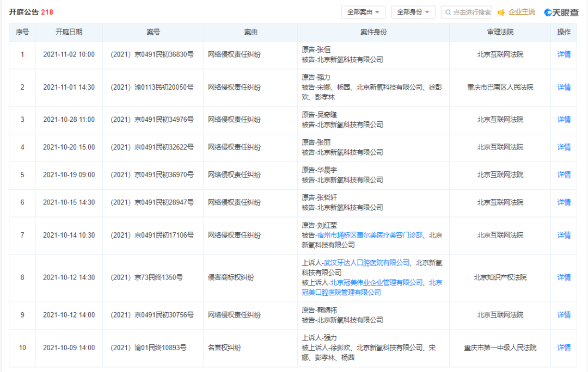Open 详情 for row 10 渝01民终10893号
The height and width of the screenshot is (372, 588).
tap(563, 348)
